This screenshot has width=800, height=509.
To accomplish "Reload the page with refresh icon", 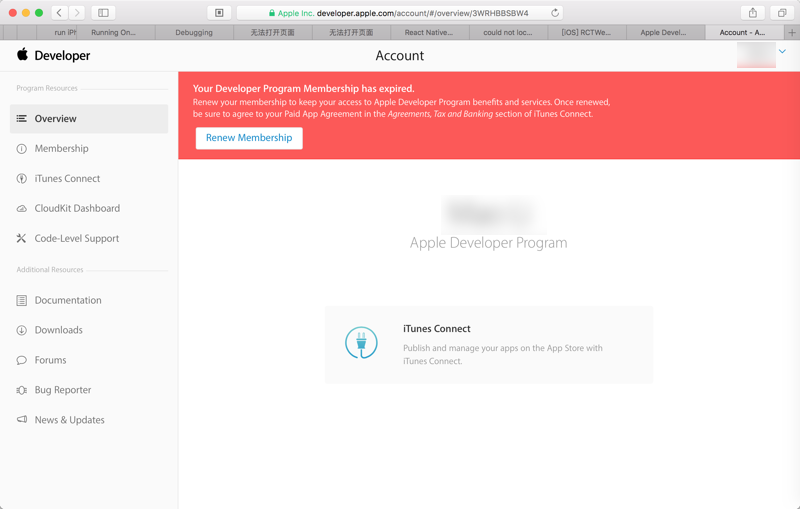I will 555,13.
